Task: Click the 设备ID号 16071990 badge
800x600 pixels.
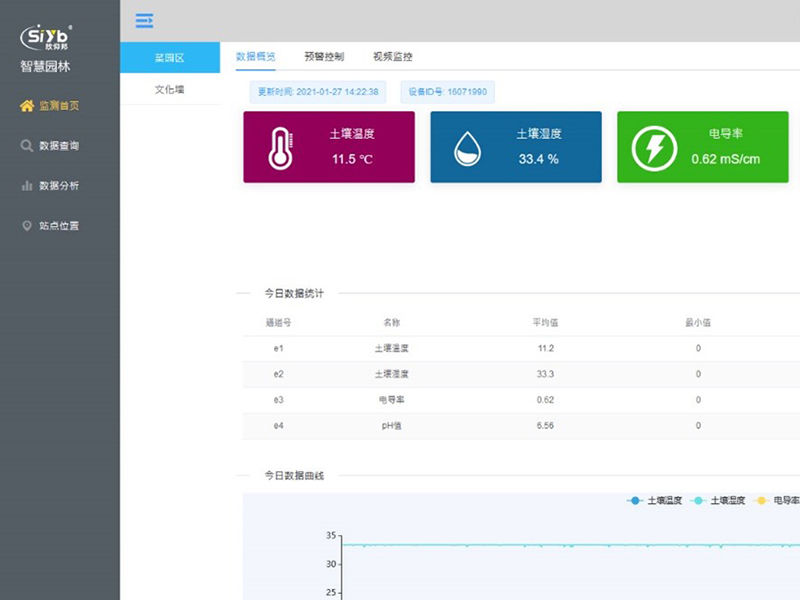Action: pos(447,92)
